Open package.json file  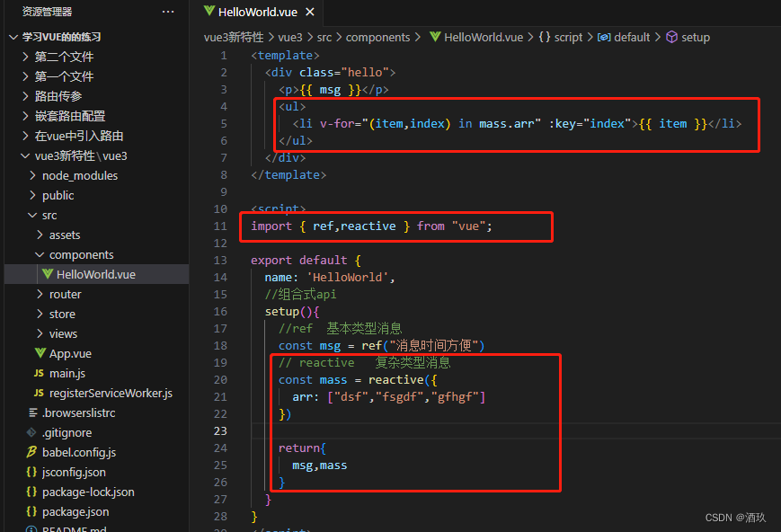coord(97,511)
